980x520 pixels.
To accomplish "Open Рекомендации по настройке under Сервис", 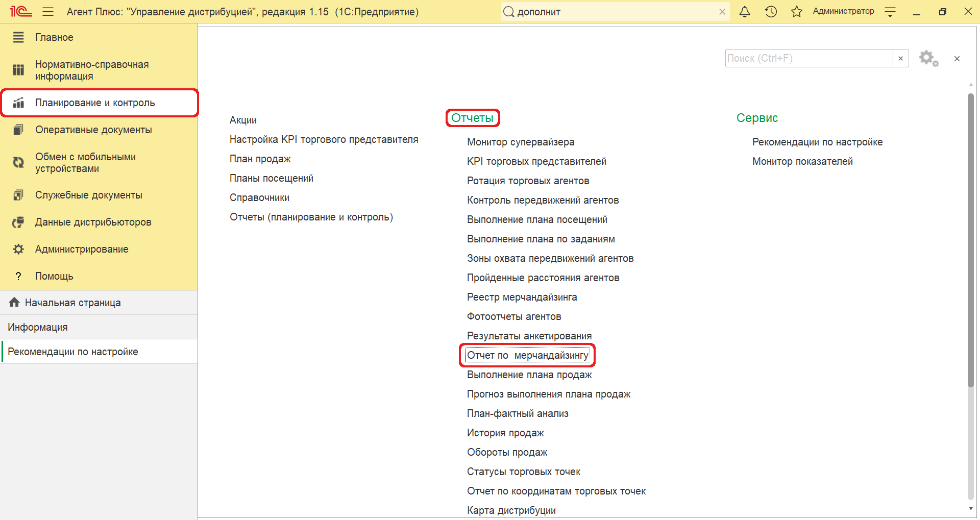I will pyautogui.click(x=817, y=142).
